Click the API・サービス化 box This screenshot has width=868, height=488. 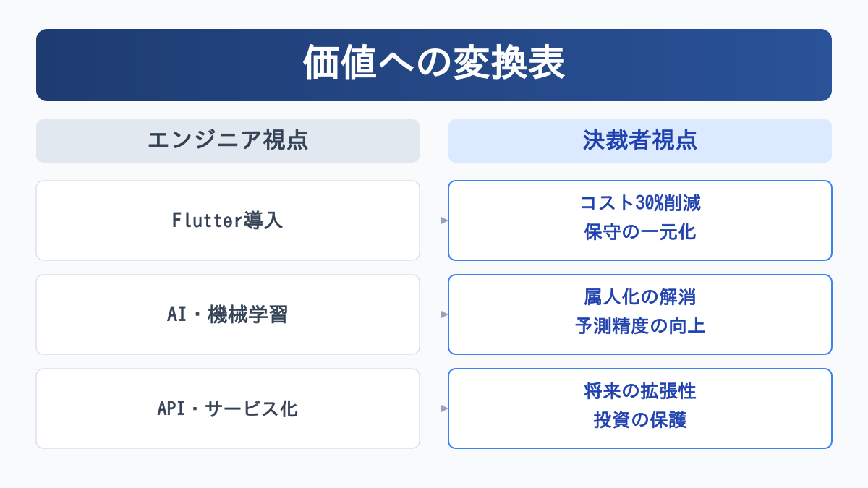pyautogui.click(x=228, y=408)
